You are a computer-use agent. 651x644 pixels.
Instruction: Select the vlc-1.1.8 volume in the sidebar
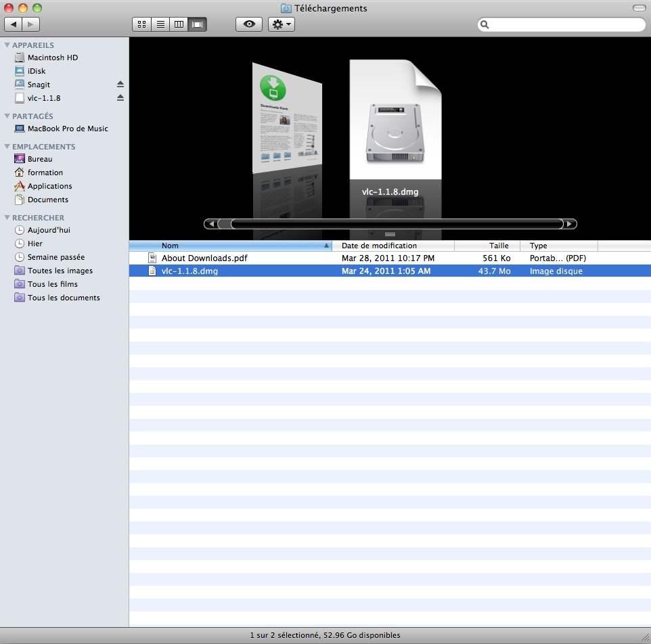[x=43, y=98]
